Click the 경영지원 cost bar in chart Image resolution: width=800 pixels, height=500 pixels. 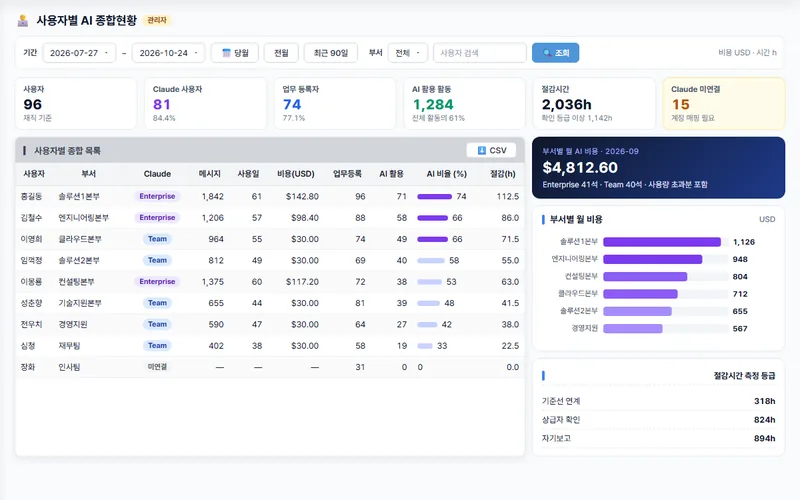[x=633, y=329]
